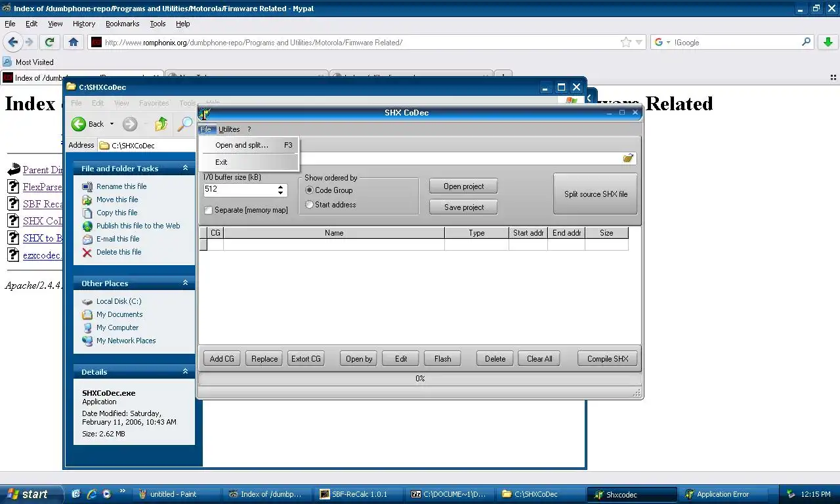Click the Compile SHX button

pos(608,359)
